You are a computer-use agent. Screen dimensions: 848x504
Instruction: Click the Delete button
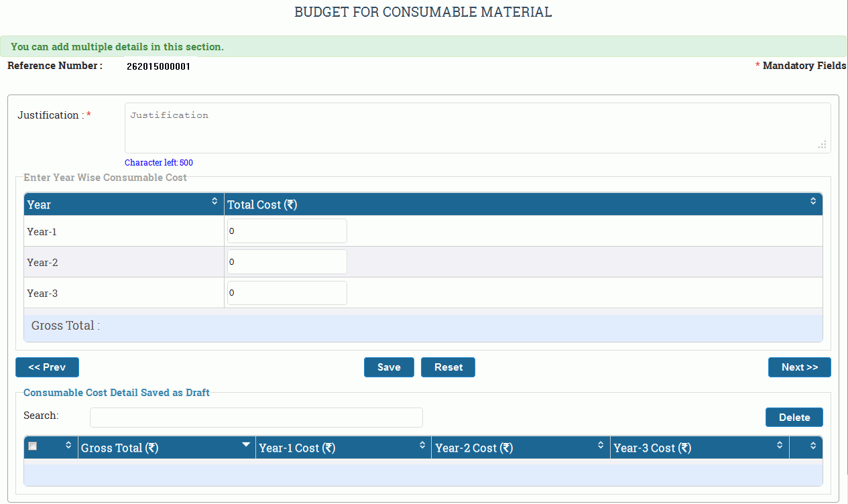pos(794,418)
